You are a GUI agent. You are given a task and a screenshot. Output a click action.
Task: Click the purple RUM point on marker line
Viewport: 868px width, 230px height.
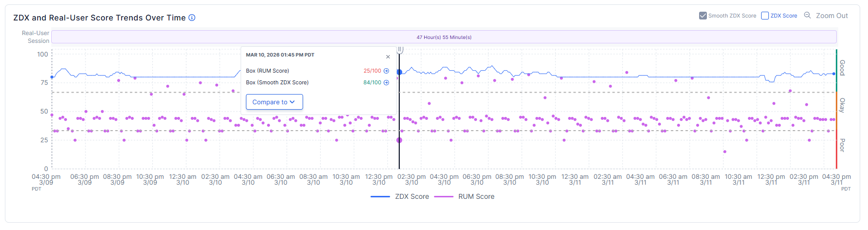pyautogui.click(x=399, y=140)
